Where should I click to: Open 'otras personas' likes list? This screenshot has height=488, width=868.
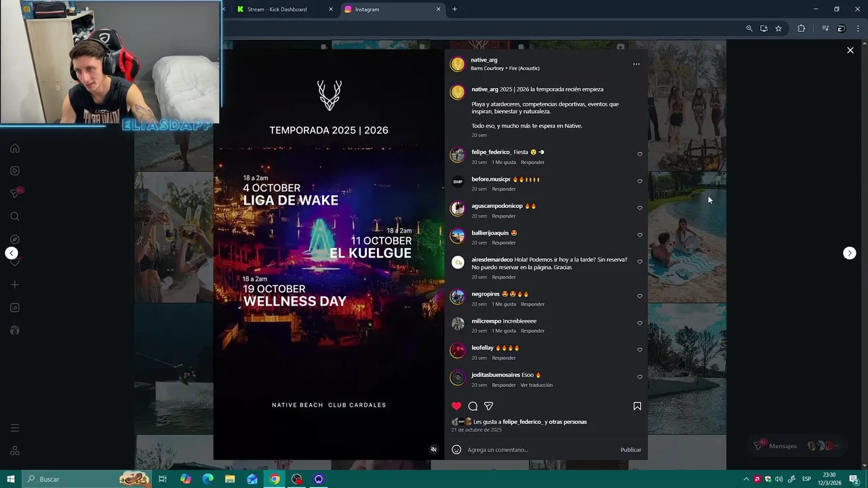(568, 422)
